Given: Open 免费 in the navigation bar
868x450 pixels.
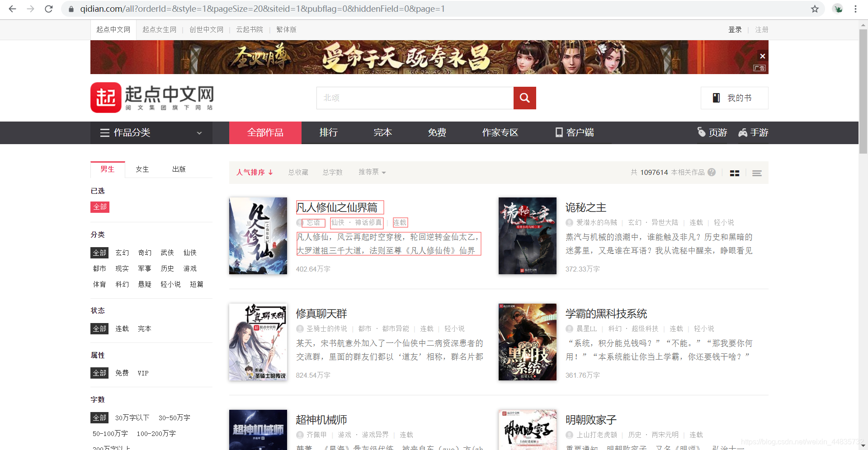Looking at the screenshot, I should [x=437, y=132].
